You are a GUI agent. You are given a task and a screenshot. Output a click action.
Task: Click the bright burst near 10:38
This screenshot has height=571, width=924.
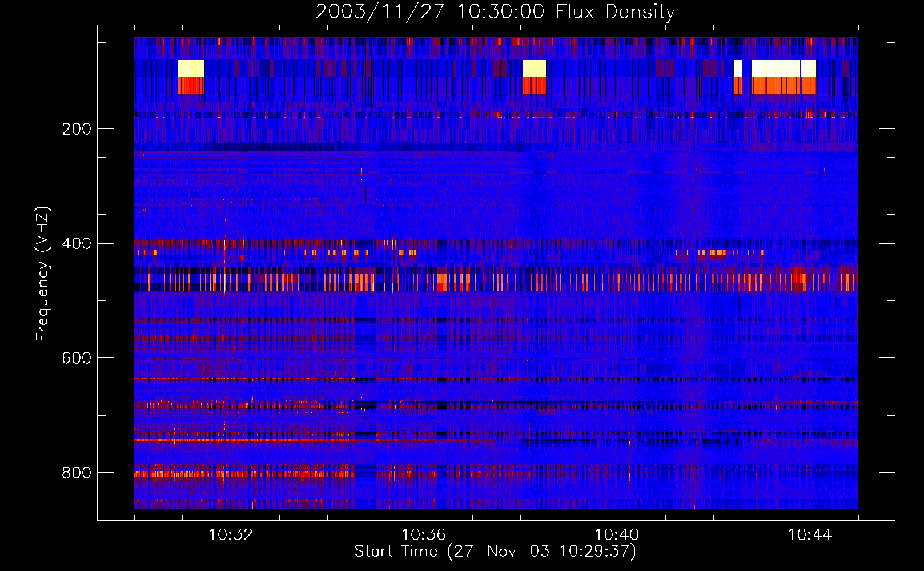click(535, 77)
